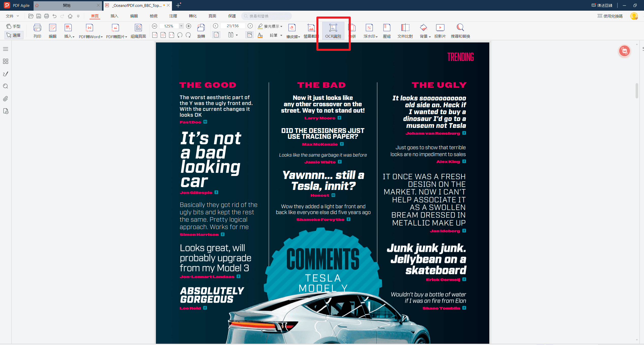Screen dimensions: 644x345
Task: Click the 列印 print tool
Action: click(x=37, y=31)
